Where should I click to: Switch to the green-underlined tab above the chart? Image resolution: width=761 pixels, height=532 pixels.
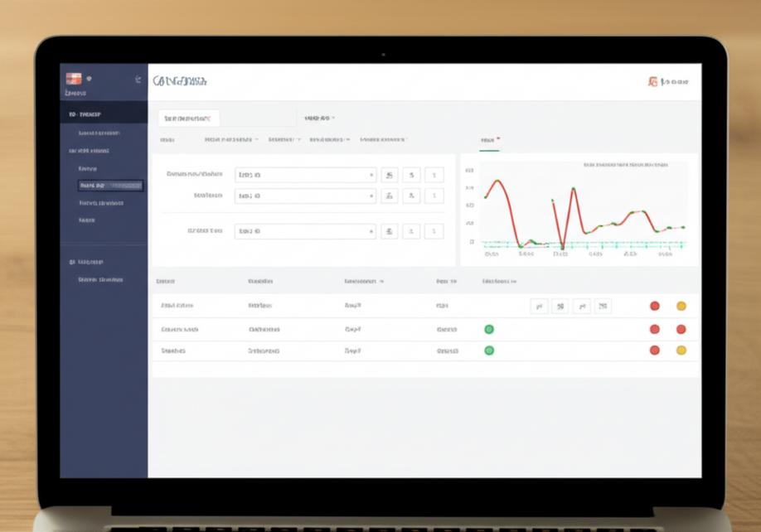point(489,141)
